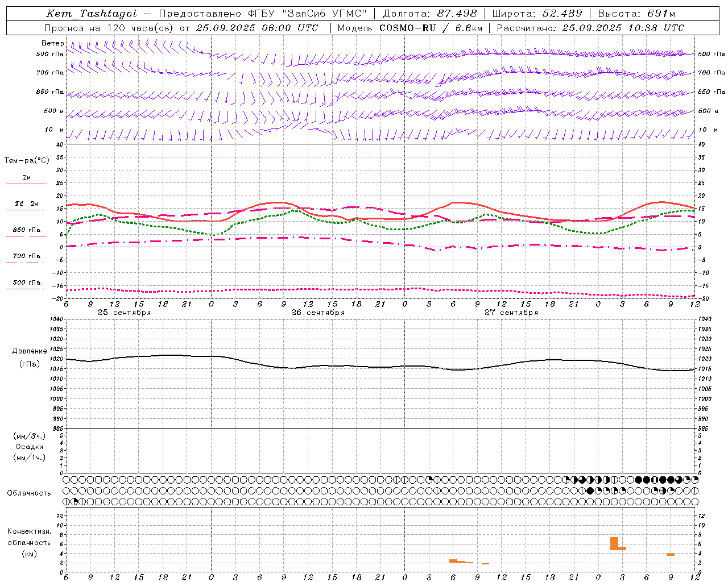The height and width of the screenshot is (582, 728).
Task: Click the Давление pressure panel label
Action: (x=30, y=351)
